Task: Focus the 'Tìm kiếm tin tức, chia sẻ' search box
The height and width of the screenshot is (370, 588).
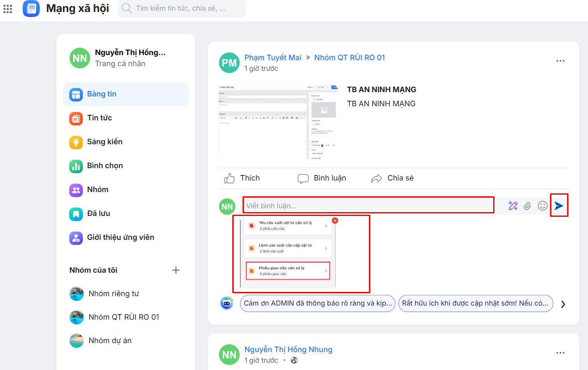Action: (x=182, y=8)
